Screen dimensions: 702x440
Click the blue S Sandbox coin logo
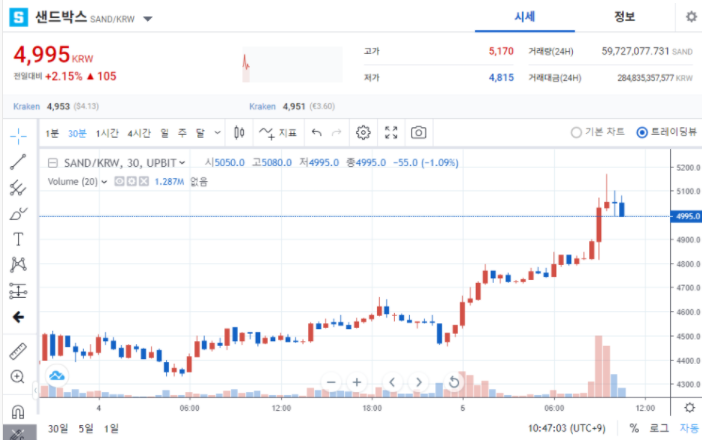tap(18, 17)
